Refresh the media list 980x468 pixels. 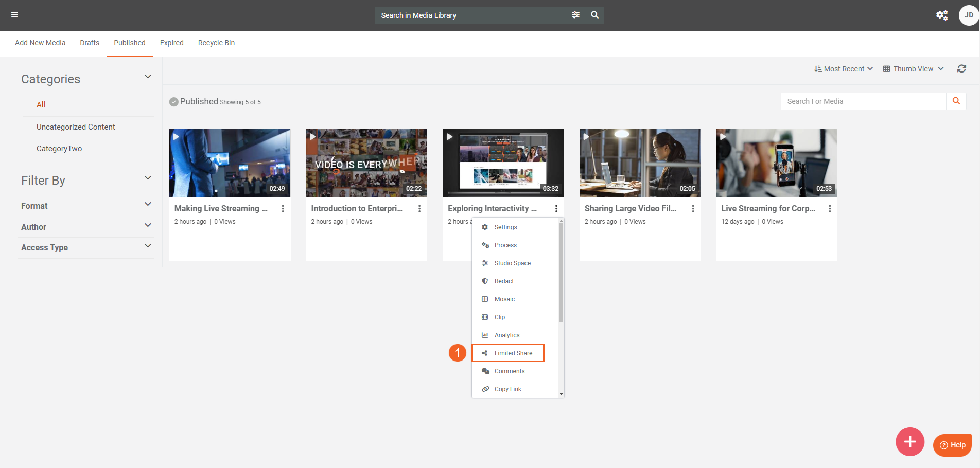(x=961, y=69)
